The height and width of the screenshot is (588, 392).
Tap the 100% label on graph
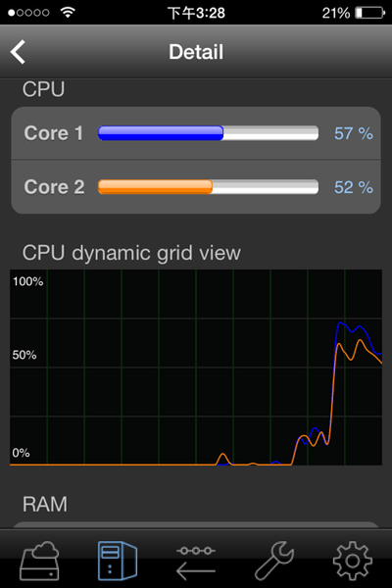27,281
